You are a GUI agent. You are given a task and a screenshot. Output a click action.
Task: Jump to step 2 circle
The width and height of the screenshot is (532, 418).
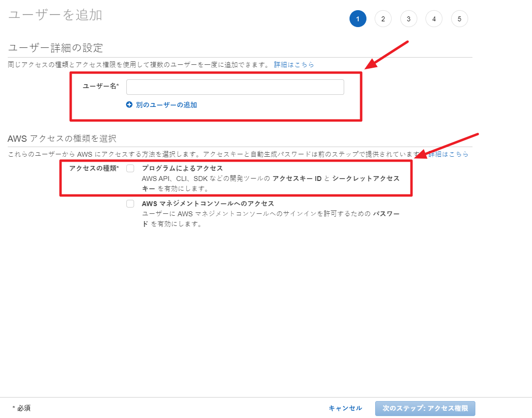point(383,19)
